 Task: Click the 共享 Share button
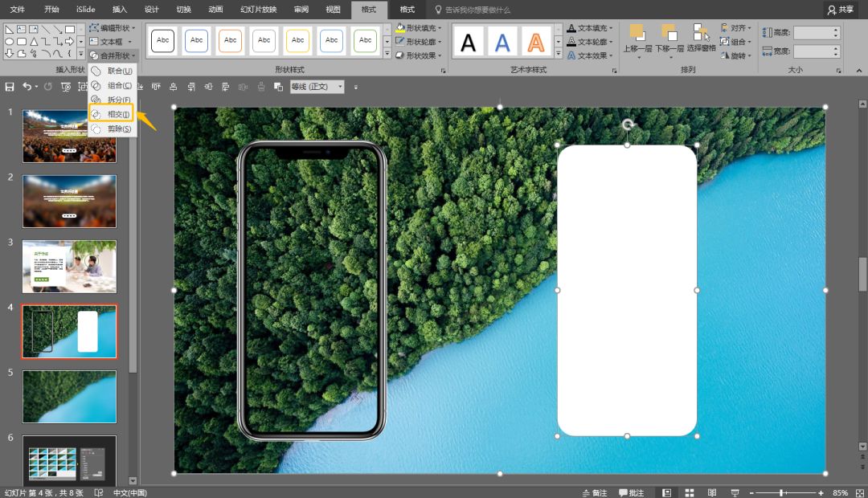coord(841,10)
